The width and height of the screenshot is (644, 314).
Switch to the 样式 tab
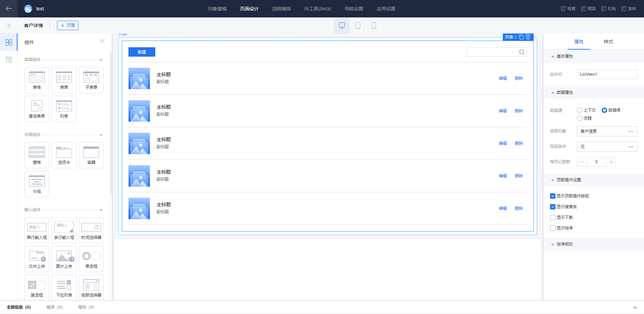(x=608, y=42)
